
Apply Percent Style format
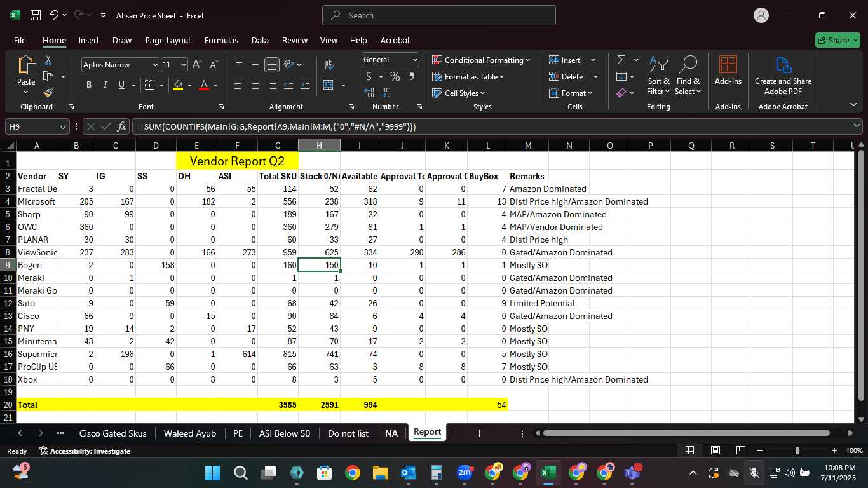point(395,76)
